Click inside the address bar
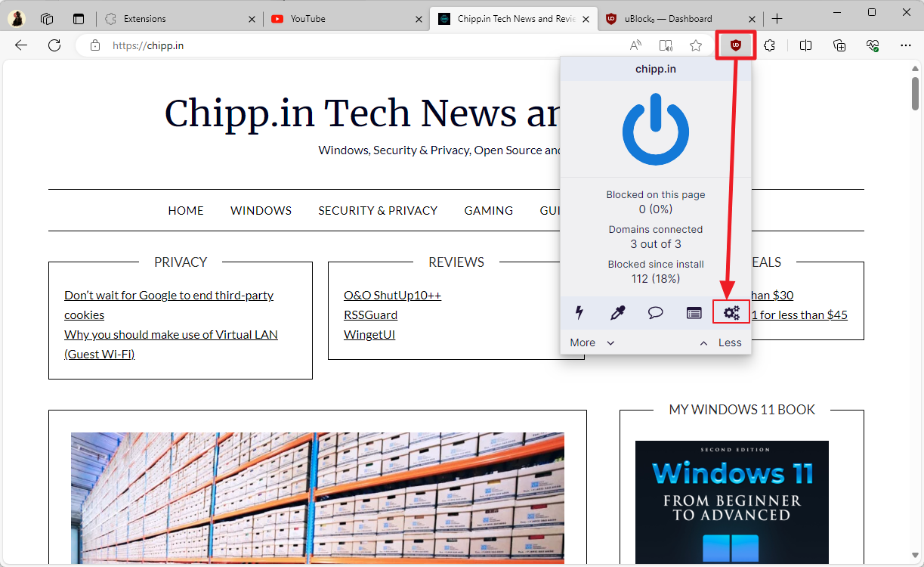The image size is (924, 567). tap(302, 45)
